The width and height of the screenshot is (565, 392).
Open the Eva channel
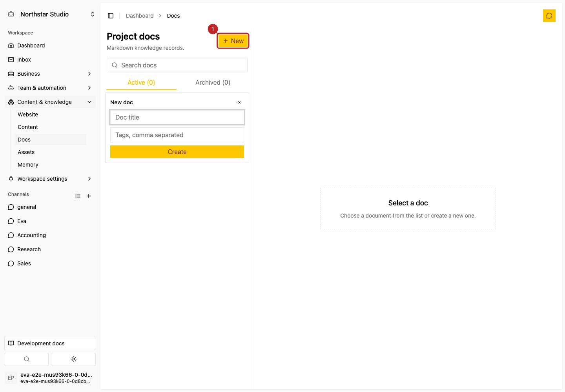[50, 221]
